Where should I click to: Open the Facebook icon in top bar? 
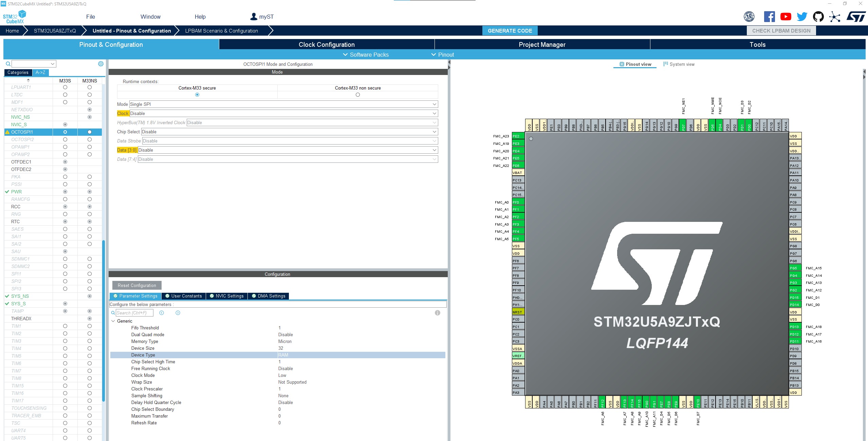769,17
